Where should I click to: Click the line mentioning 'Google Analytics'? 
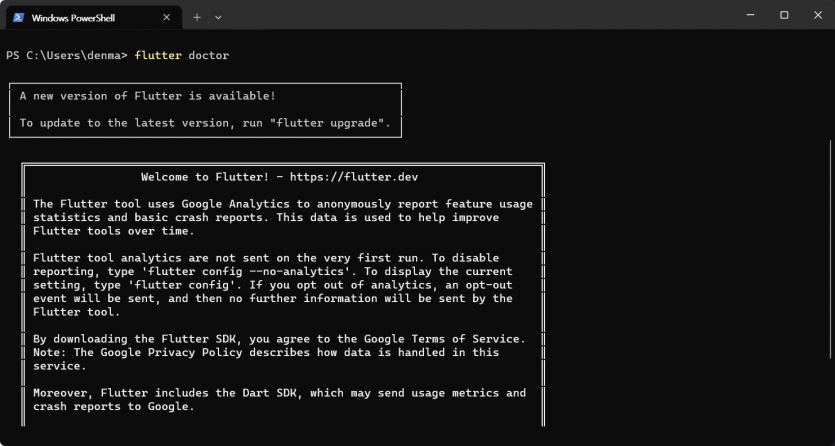[x=283, y=204]
